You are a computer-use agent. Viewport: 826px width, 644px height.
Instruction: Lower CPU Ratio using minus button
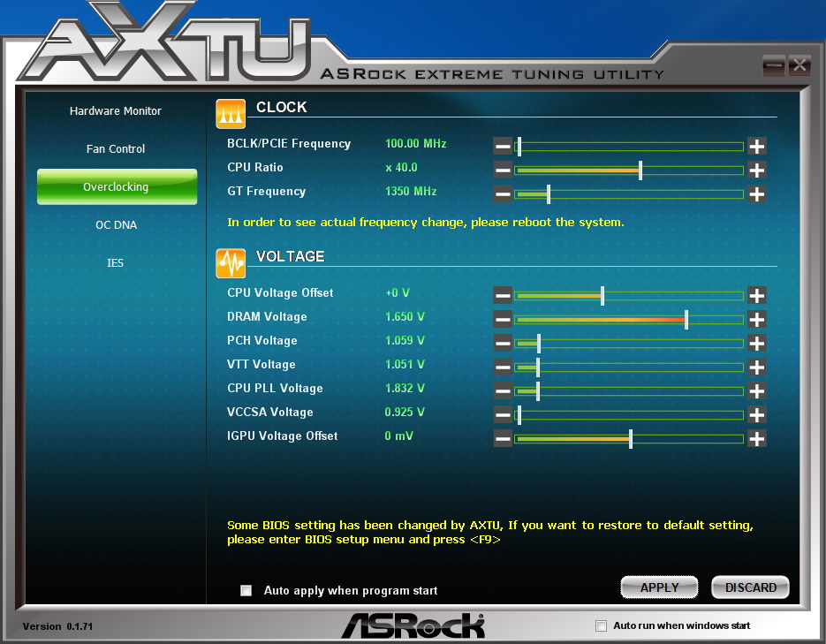point(503,170)
